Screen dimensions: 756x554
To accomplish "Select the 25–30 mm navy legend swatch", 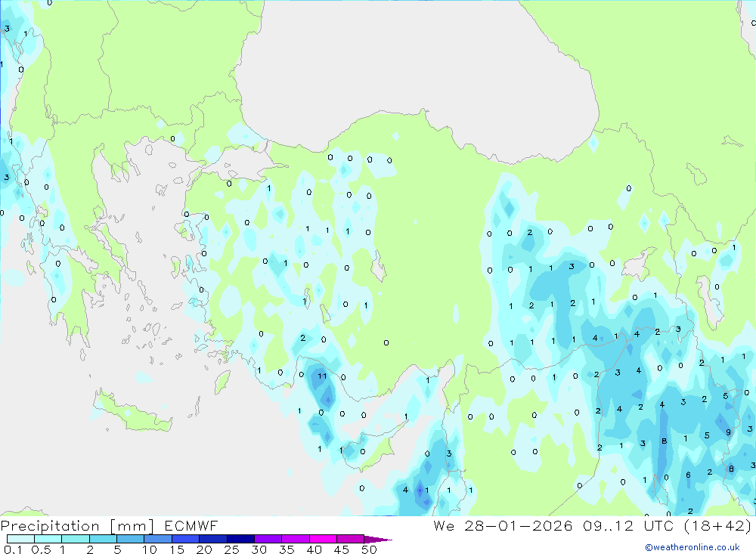I will [x=240, y=539].
